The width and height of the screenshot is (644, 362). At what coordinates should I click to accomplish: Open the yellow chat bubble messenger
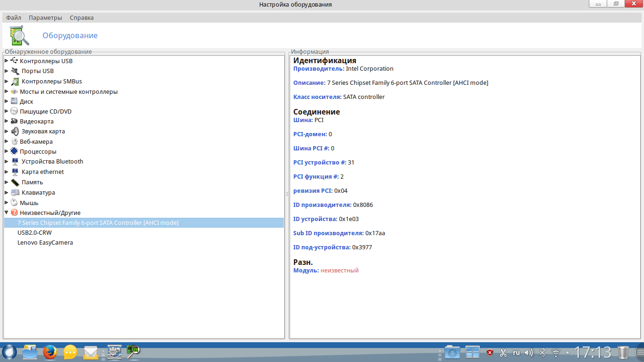[70, 352]
